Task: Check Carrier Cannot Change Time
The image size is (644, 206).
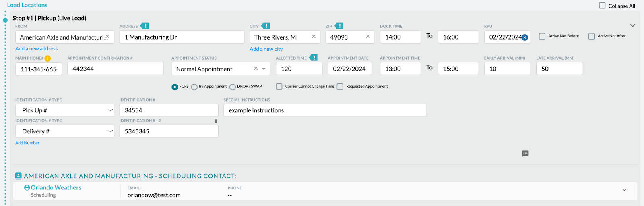Action: click(x=279, y=87)
